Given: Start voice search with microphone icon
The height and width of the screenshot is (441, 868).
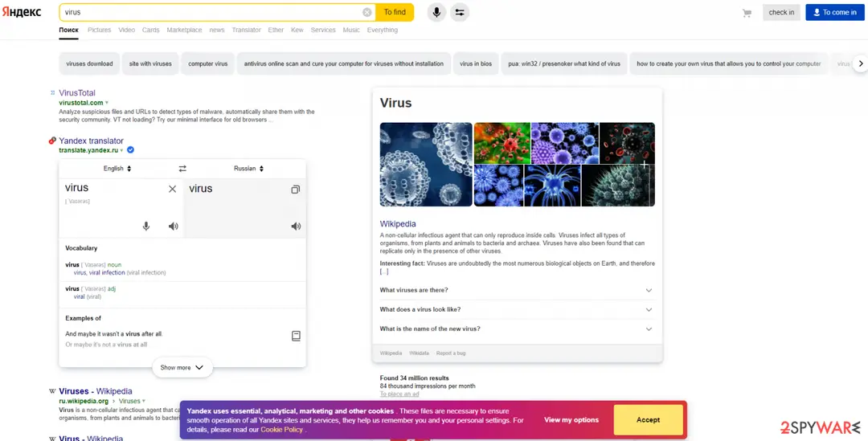Looking at the screenshot, I should click(436, 12).
